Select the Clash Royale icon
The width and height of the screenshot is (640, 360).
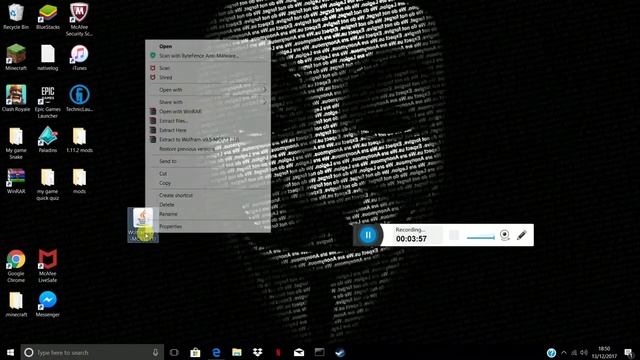16,98
